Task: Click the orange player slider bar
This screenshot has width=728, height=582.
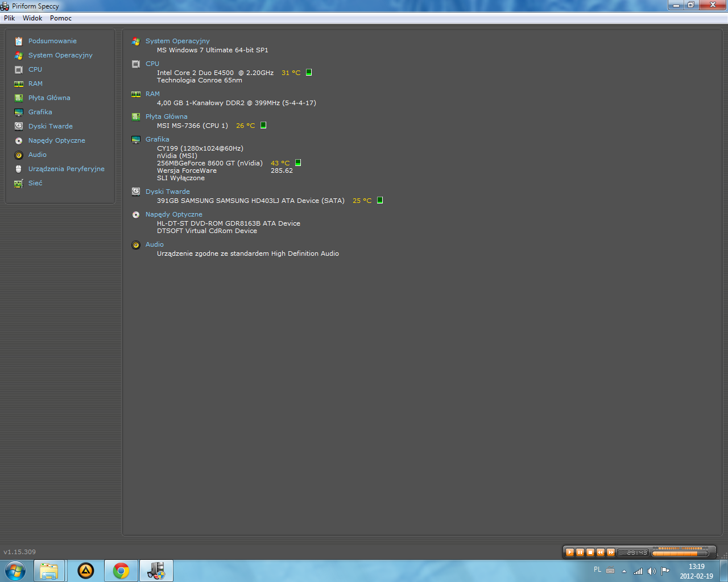Action: point(680,553)
